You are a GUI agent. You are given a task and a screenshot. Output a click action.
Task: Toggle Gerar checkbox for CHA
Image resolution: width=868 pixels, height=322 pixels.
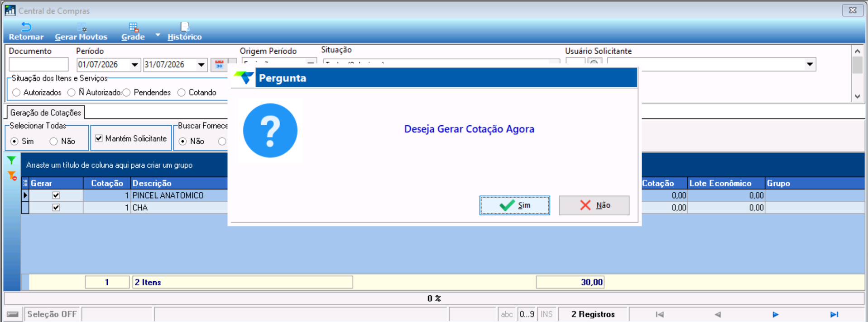56,208
